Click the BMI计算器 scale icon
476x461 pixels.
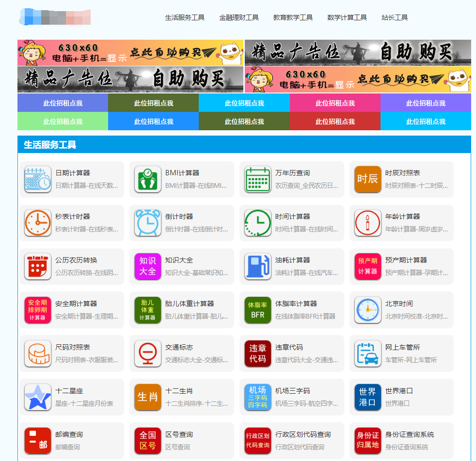pyautogui.click(x=147, y=179)
